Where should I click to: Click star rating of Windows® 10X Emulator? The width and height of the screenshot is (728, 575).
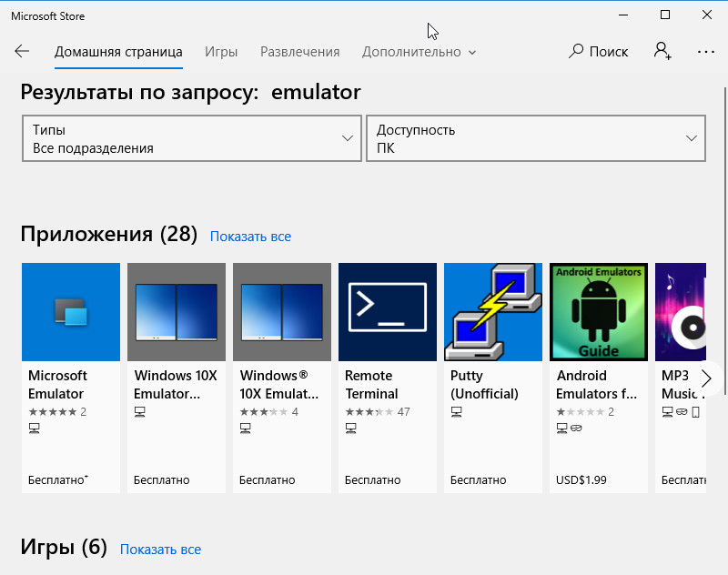(x=264, y=411)
